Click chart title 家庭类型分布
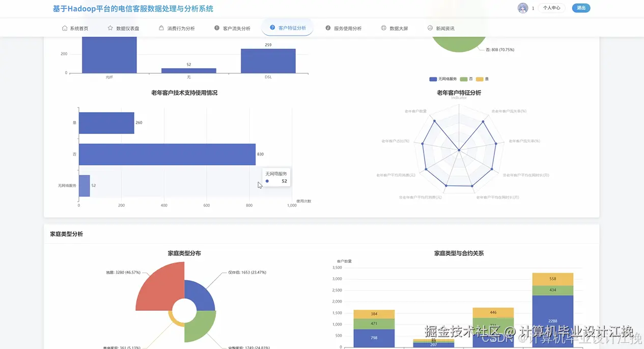Viewport: 644px width, 349px height. [x=184, y=253]
